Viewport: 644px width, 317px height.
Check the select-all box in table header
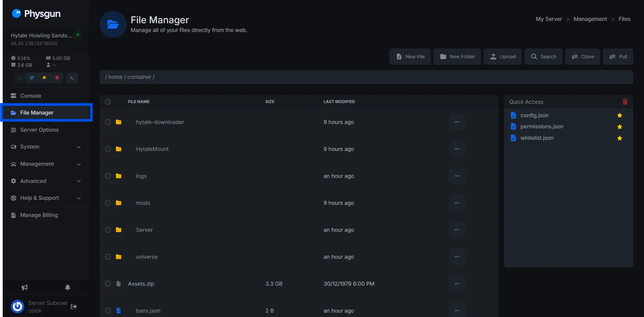point(108,102)
